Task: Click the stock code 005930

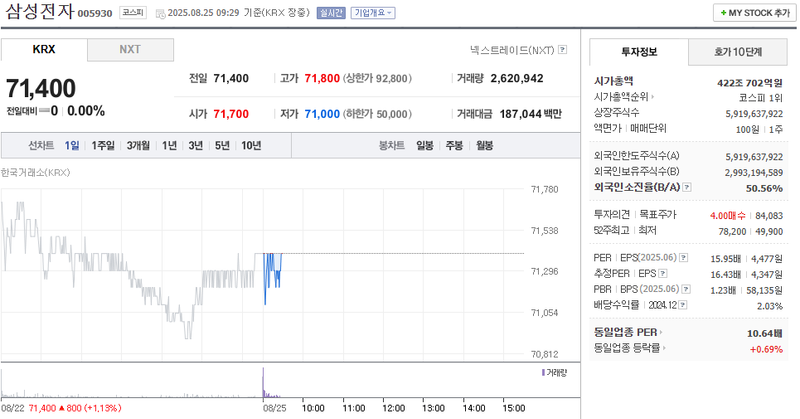Action: pyautogui.click(x=95, y=14)
